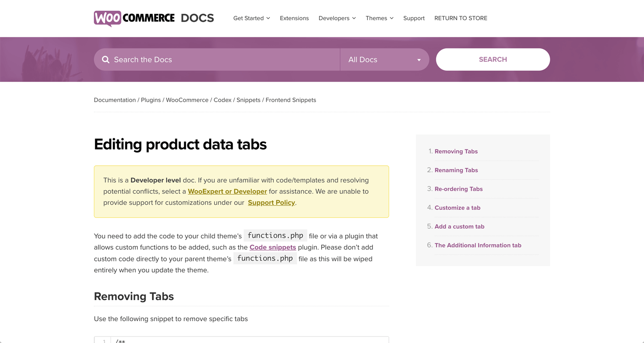Image resolution: width=644 pixels, height=343 pixels.
Task: Click 'Use the following snippet' sentence
Action: coord(171,319)
